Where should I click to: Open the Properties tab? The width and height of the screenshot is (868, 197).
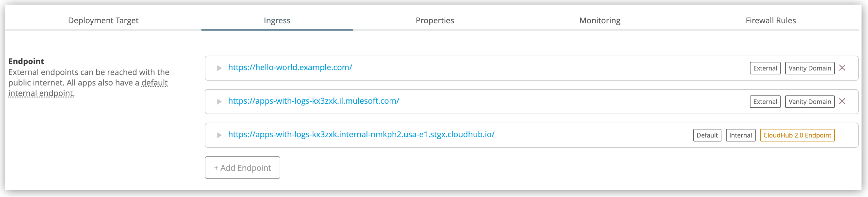(435, 20)
